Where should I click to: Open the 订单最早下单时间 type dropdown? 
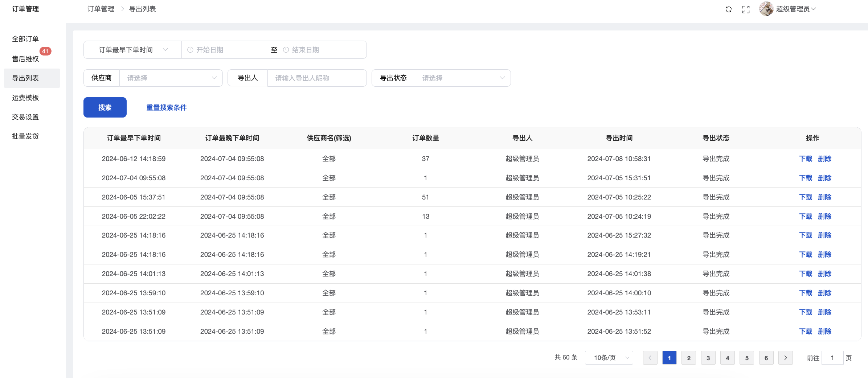(x=132, y=50)
